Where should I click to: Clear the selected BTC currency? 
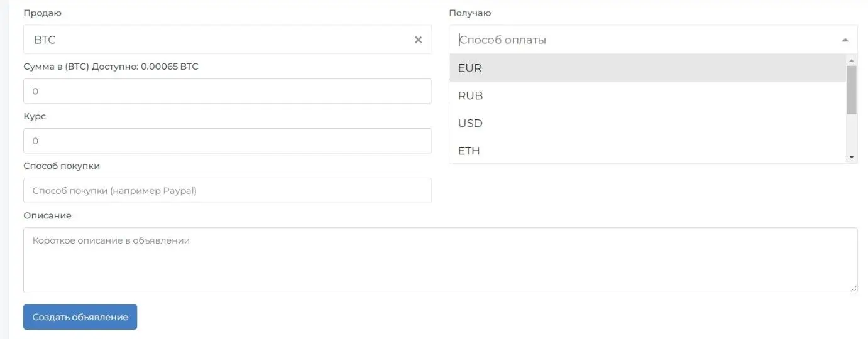[x=418, y=40]
